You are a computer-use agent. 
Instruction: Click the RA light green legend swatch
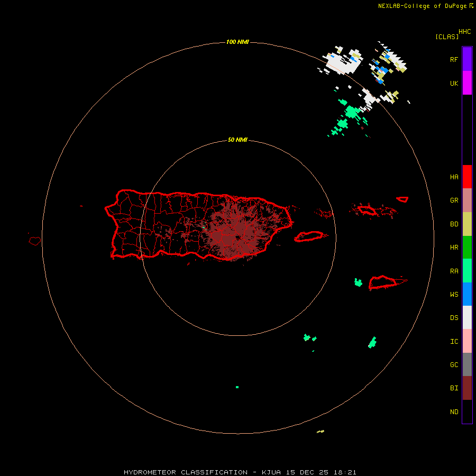tap(467, 271)
